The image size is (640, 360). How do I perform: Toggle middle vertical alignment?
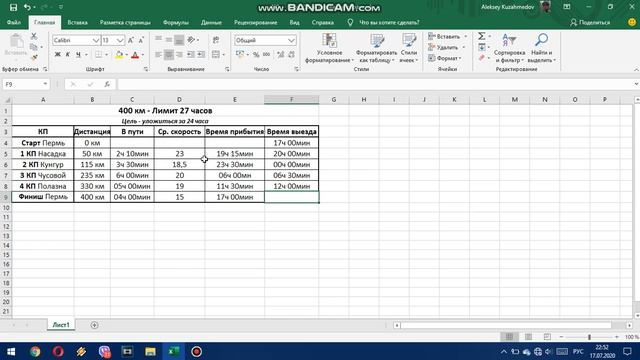pyautogui.click(x=169, y=40)
